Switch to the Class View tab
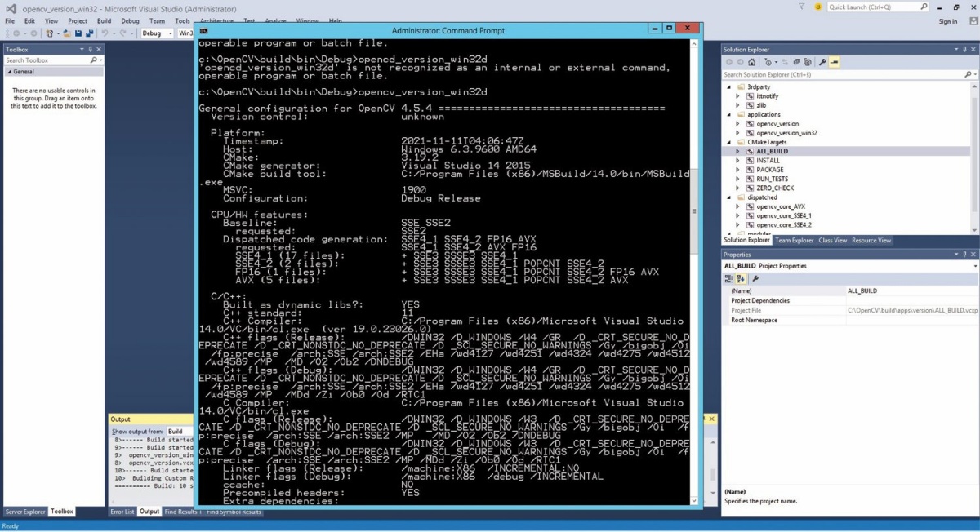Screen dimensions: 980x532 click(833, 240)
